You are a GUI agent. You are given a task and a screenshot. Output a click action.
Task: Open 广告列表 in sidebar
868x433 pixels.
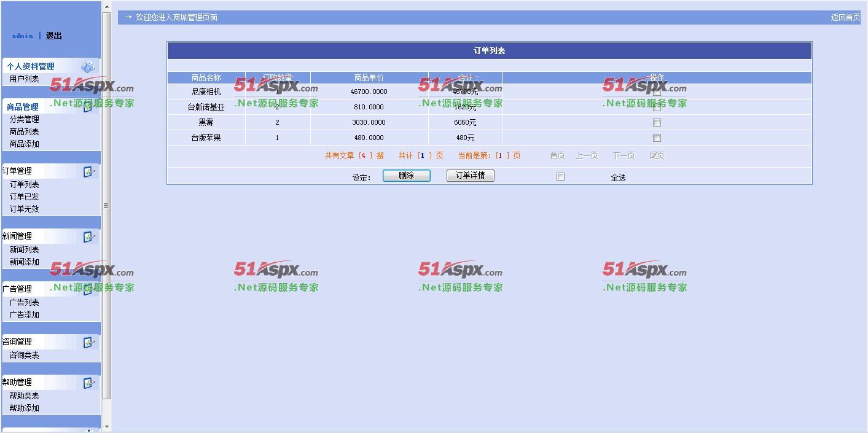(25, 302)
